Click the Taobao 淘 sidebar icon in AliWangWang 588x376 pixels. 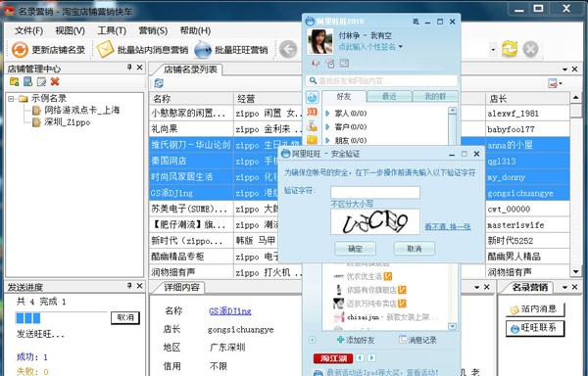pyautogui.click(x=312, y=112)
